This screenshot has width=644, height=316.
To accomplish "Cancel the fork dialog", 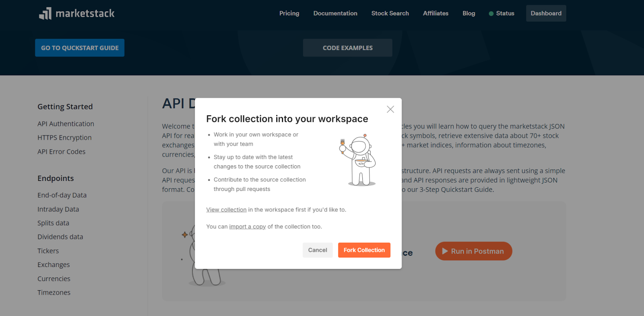I will [318, 250].
